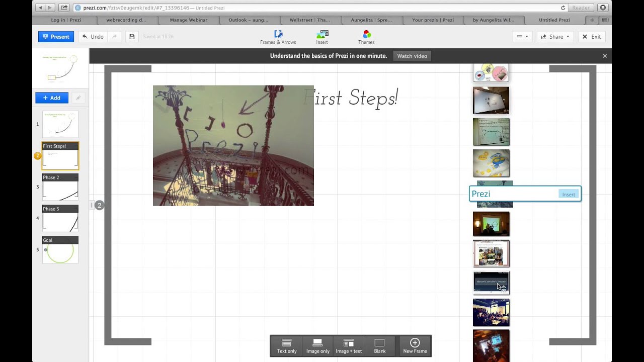Reload the page
The width and height of the screenshot is (644, 362).
(563, 8)
